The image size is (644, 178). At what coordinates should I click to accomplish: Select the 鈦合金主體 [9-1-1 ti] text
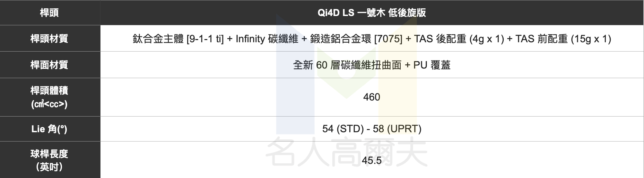pyautogui.click(x=178, y=39)
